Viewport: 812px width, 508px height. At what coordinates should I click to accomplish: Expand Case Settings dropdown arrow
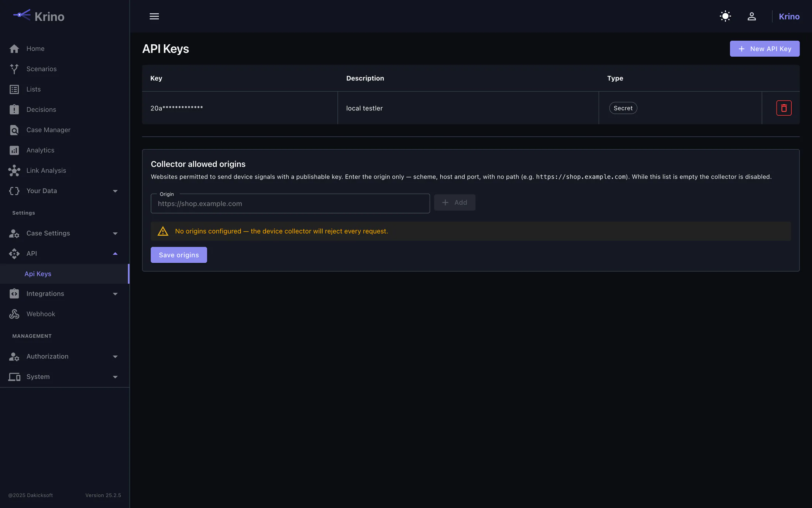pyautogui.click(x=115, y=234)
